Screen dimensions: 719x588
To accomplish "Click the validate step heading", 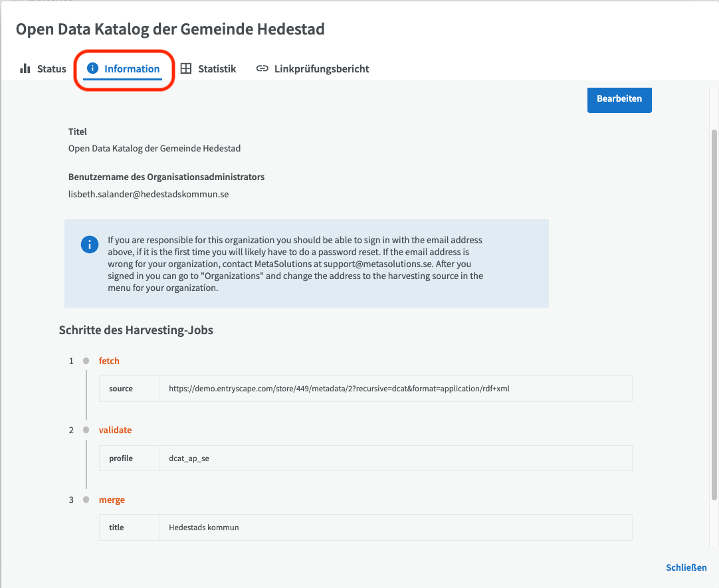I will pyautogui.click(x=115, y=430).
